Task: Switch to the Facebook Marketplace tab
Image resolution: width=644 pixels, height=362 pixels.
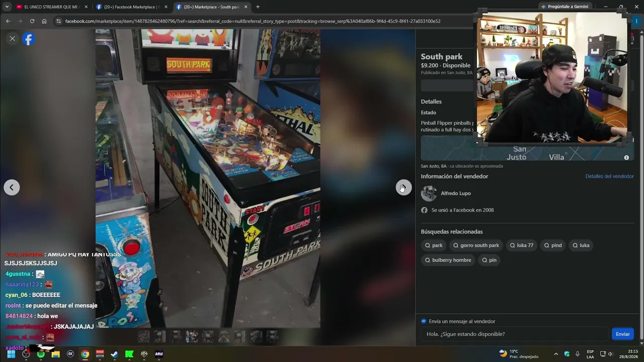Action: point(131,7)
